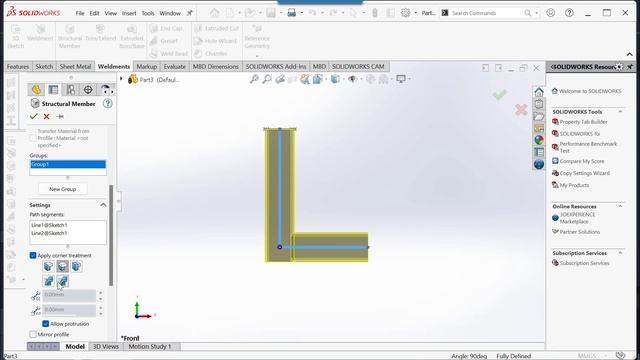
Task: Toggle Transfer Material from Profile checkbox
Action: click(x=33, y=138)
